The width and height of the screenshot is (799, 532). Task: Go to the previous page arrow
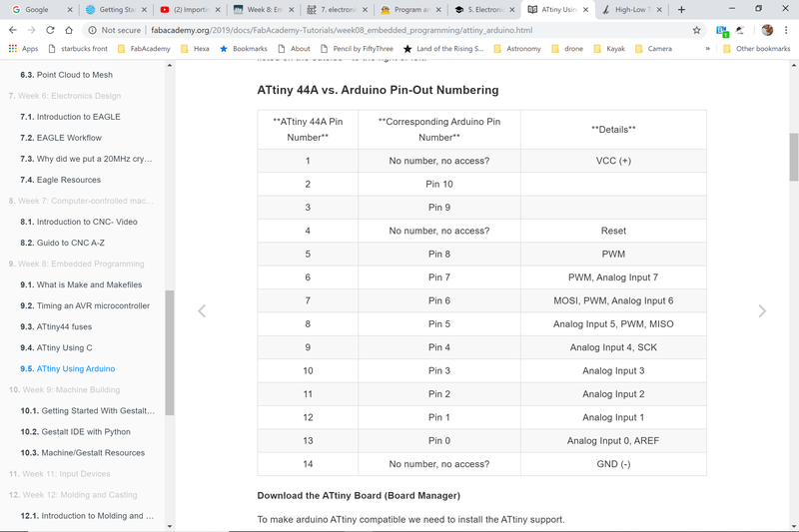point(202,311)
